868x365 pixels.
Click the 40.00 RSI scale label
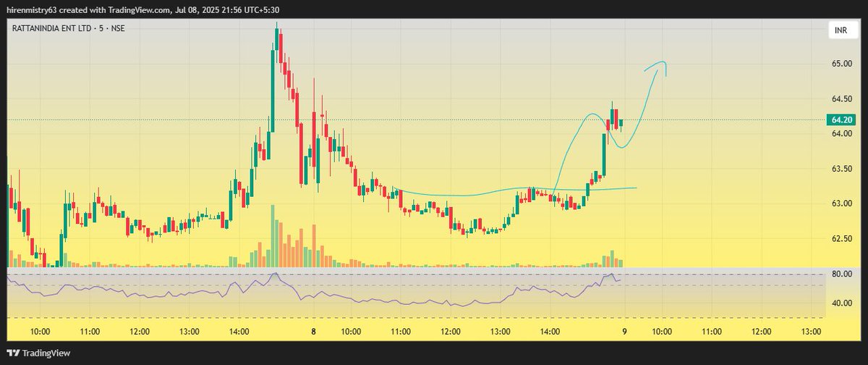[x=843, y=303]
